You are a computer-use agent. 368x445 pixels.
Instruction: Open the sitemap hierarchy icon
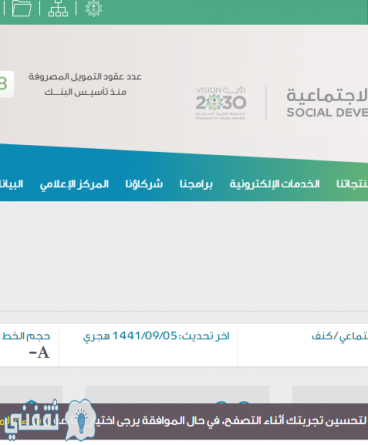pos(58,8)
